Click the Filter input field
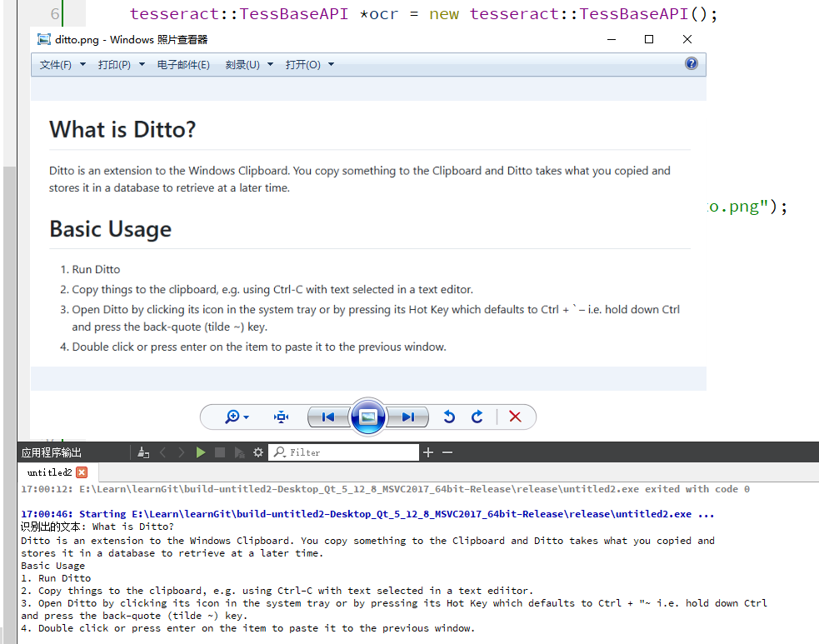Viewport: 819px width, 644px height. coord(344,452)
